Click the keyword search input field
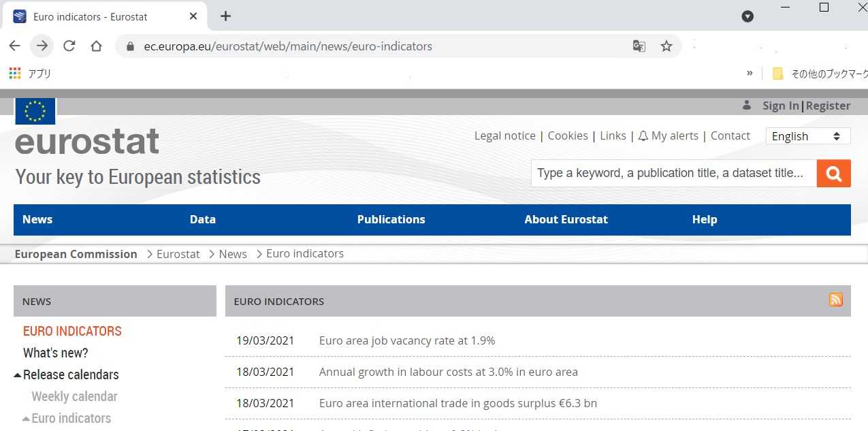Viewport: 868px width, 431px height. pyautogui.click(x=673, y=173)
